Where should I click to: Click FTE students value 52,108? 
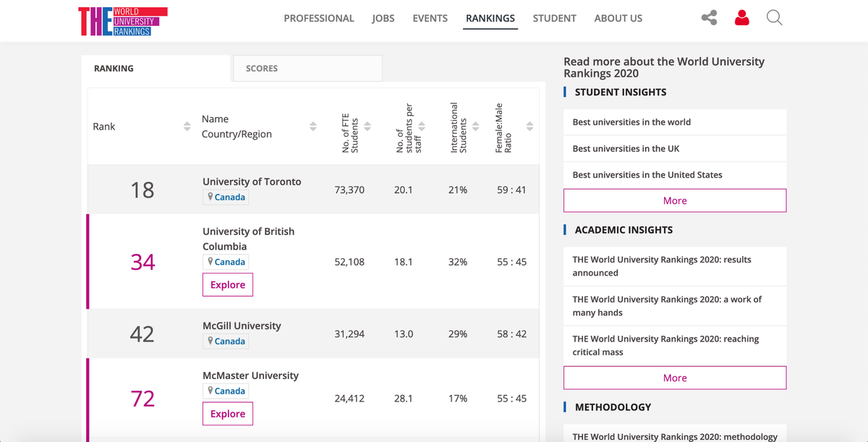(x=349, y=262)
